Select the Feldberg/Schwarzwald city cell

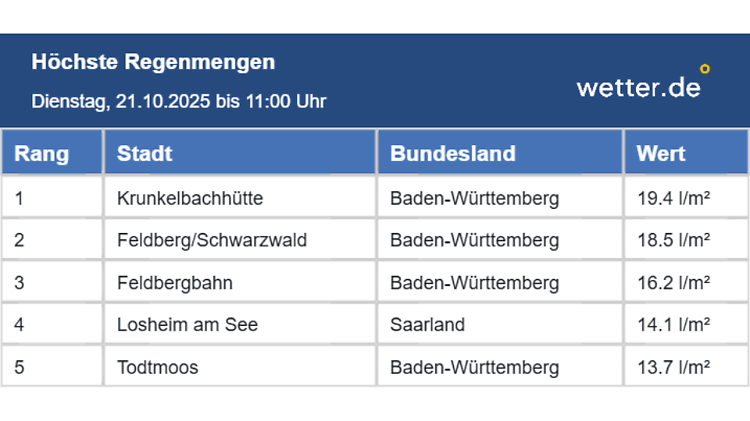(212, 240)
